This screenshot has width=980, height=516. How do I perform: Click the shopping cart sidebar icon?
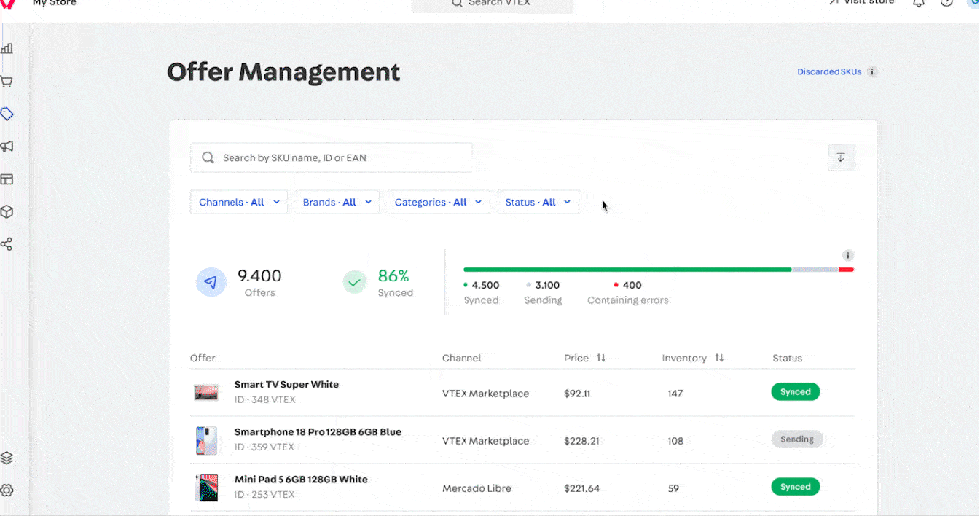pyautogui.click(x=7, y=82)
